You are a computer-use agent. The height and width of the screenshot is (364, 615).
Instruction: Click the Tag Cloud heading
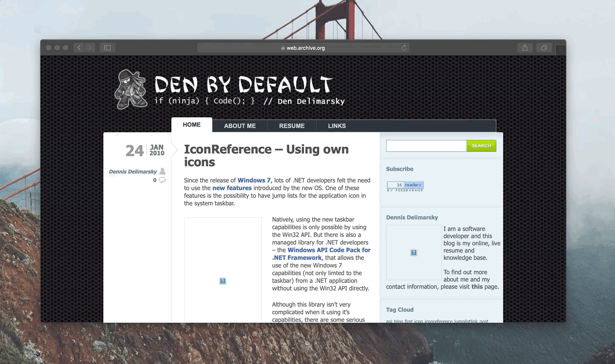click(399, 310)
